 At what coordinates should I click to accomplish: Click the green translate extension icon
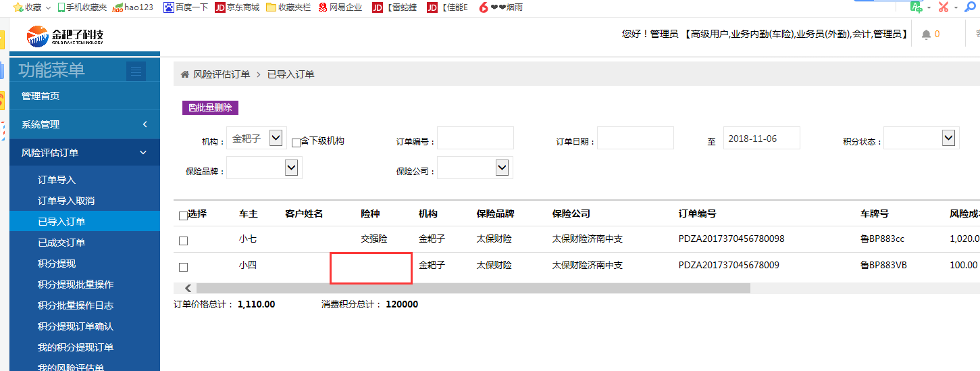pyautogui.click(x=916, y=7)
